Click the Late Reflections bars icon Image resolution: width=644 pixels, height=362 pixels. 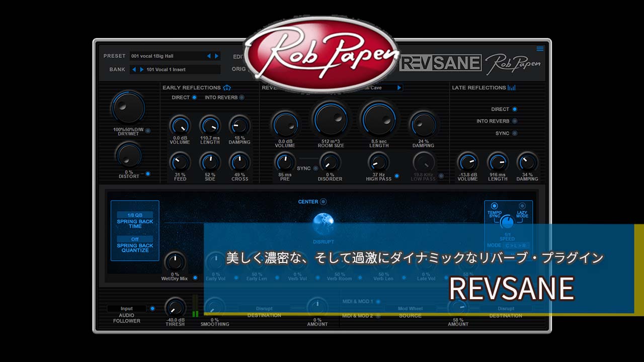(512, 87)
